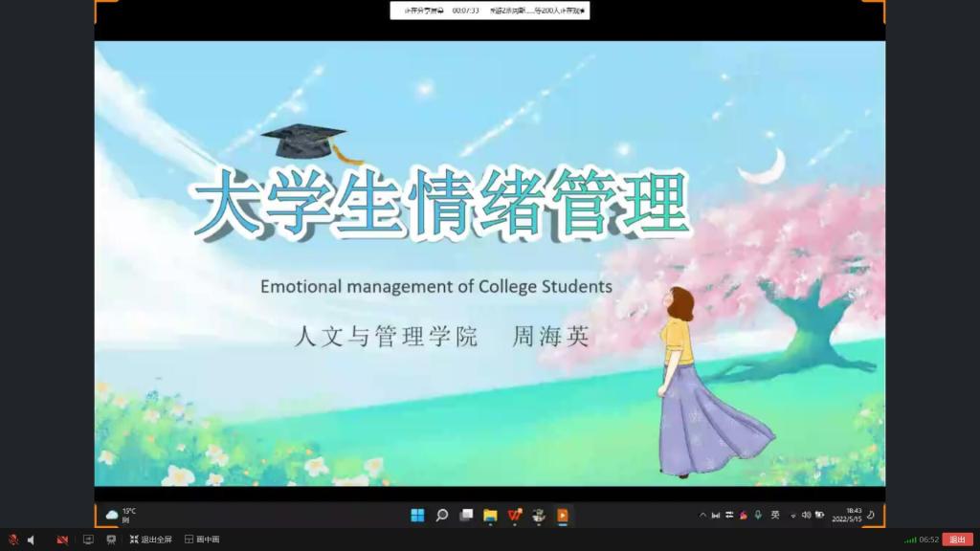Check the green network signal indicator
Screen dimensions: 980x551
click(x=910, y=540)
